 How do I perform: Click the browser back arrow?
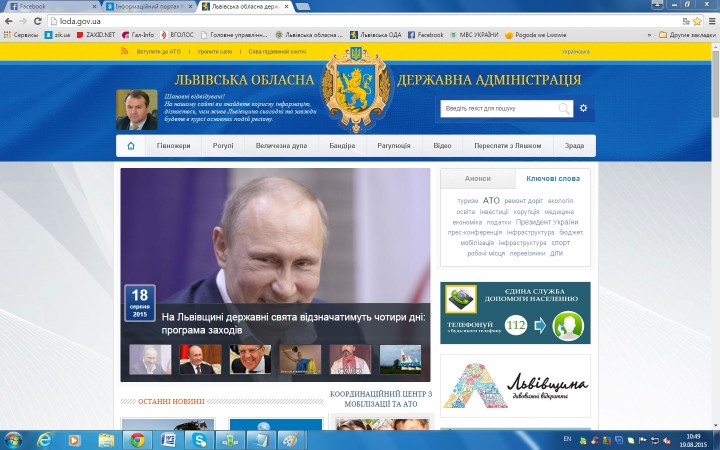[x=9, y=20]
